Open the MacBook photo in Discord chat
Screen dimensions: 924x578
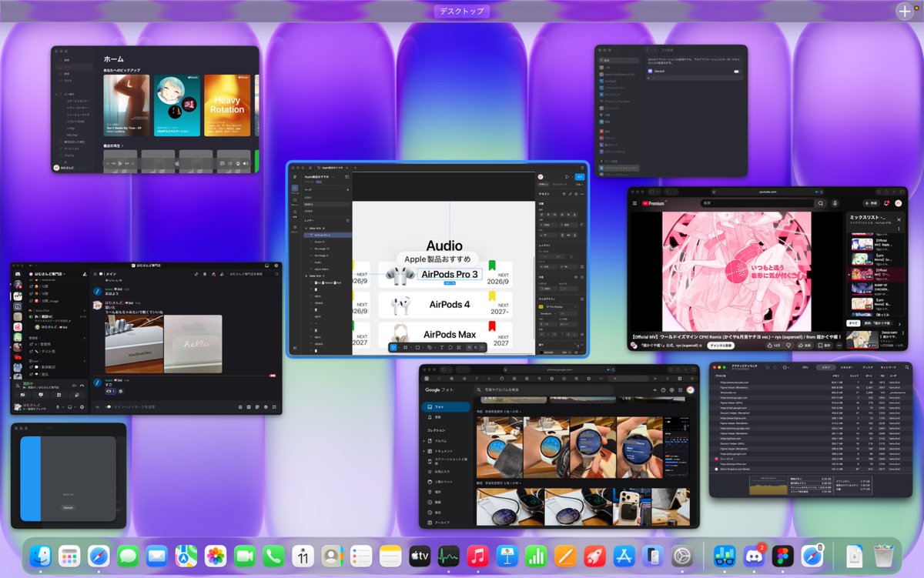[x=133, y=342]
